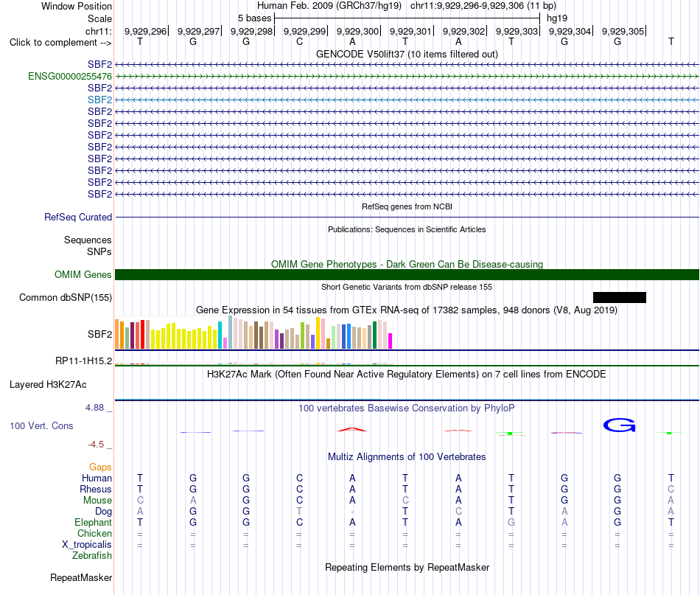Viewport: 700px width, 595px height.
Task: Click the orange Gaps label
Action: 100,467
